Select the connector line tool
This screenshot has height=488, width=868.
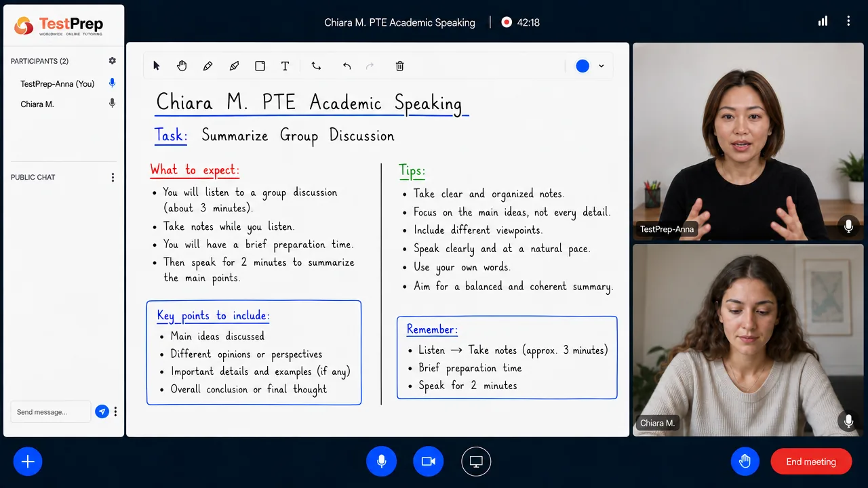[x=316, y=66]
